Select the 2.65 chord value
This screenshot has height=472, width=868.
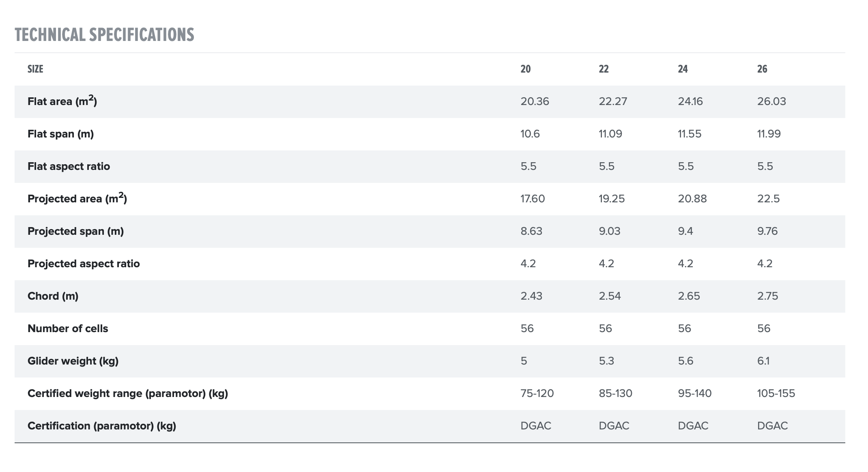click(x=689, y=296)
